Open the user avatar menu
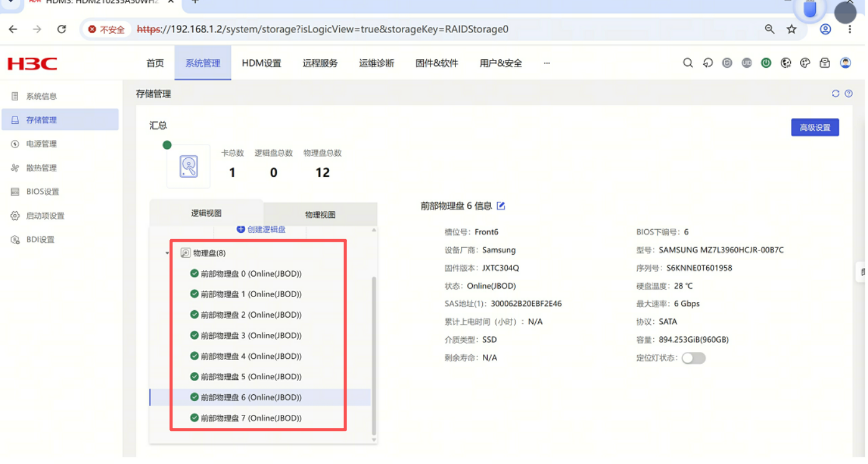Image resolution: width=868 pixels, height=464 pixels. [845, 63]
